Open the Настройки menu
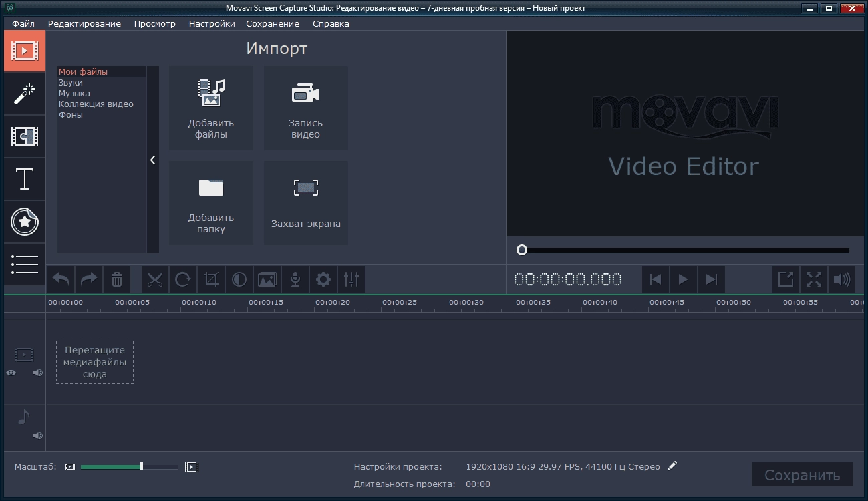The width and height of the screenshot is (868, 501). pyautogui.click(x=212, y=23)
